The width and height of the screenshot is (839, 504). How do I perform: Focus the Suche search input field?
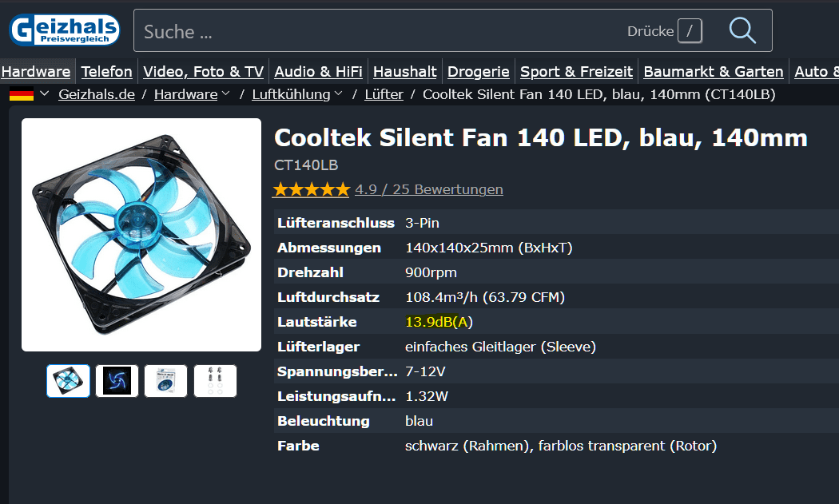[376, 31]
